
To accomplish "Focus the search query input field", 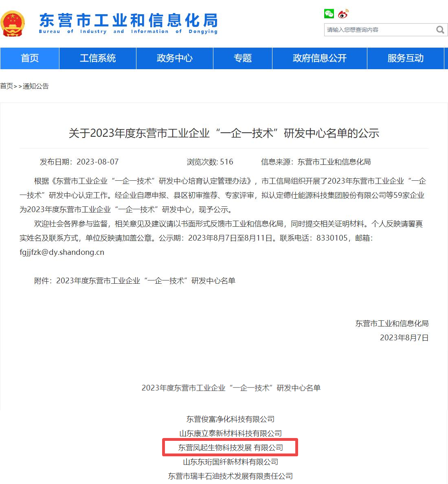I will coord(380,30).
